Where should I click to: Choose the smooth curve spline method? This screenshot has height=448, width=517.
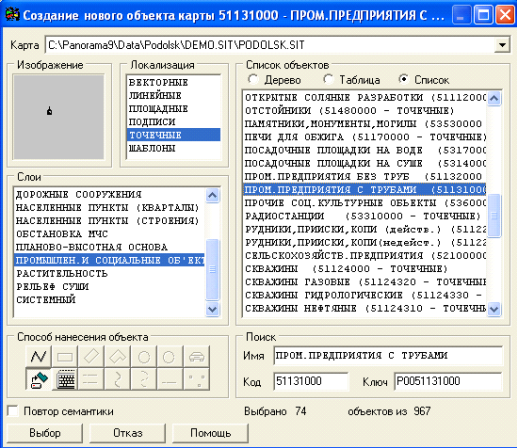pyautogui.click(x=117, y=379)
